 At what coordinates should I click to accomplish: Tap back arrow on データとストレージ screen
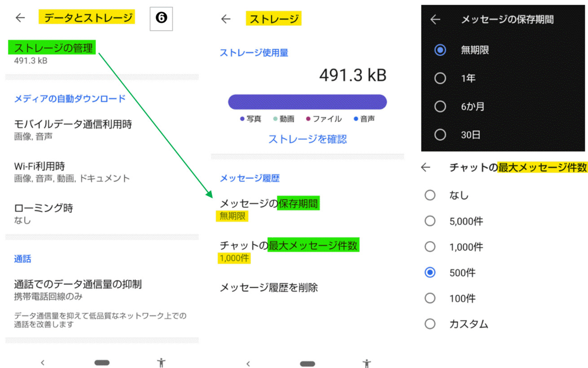tap(20, 18)
